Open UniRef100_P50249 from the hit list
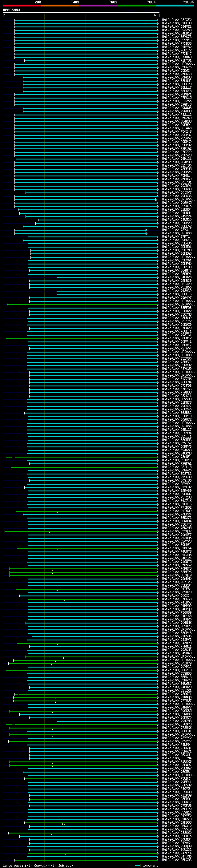The height and width of the screenshot is (868, 197). coord(176,118)
